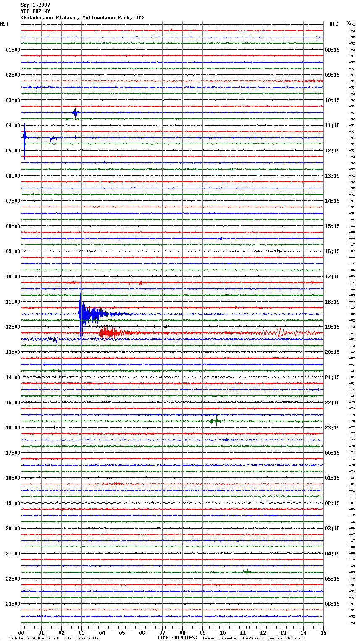Click the 22:00 MST time label

click(13, 579)
